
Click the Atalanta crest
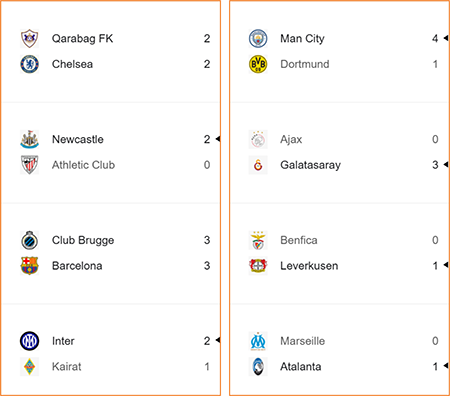(258, 367)
